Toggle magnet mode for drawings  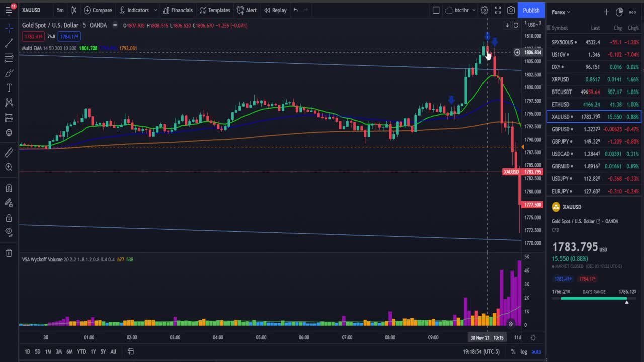[x=9, y=188]
